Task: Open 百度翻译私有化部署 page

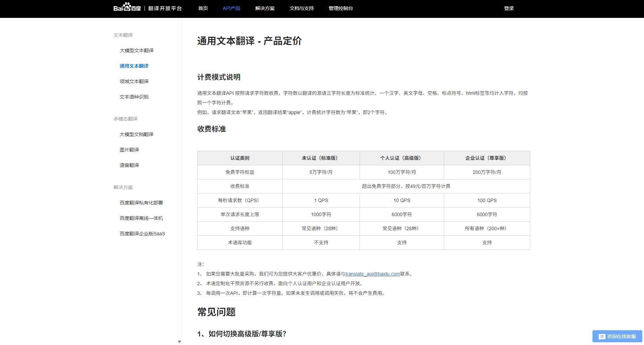Action: tap(141, 203)
